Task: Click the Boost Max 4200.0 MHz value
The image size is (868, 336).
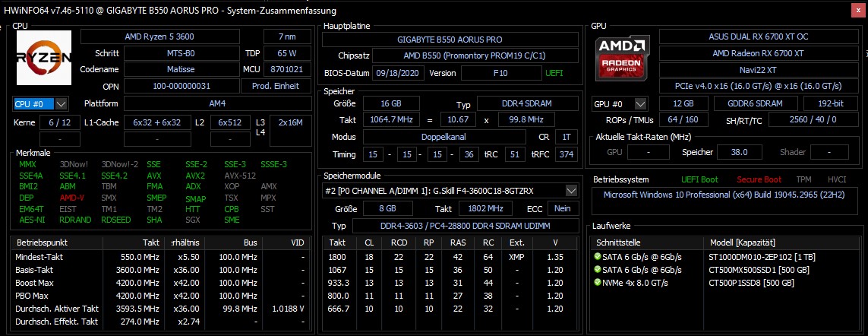Action: pos(140,283)
